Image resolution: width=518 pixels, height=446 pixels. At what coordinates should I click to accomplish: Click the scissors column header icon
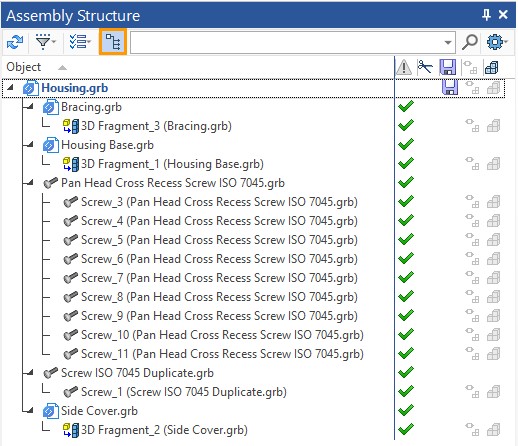click(425, 67)
